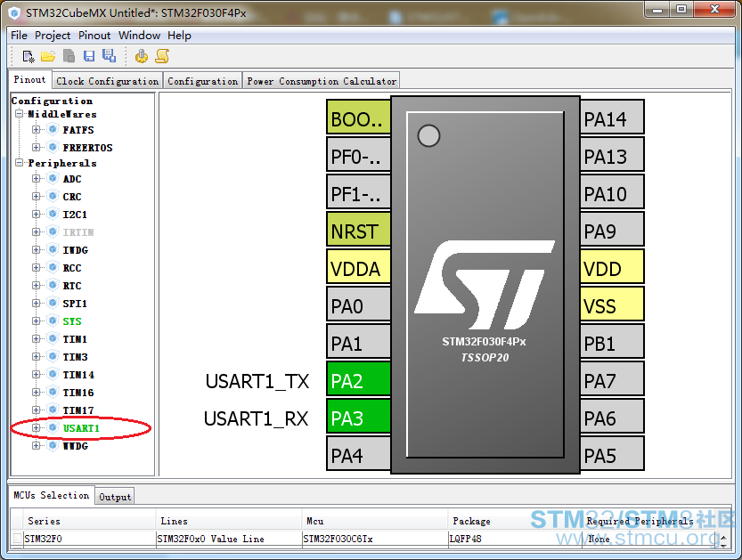
Task: Click the FREERTOS cube icon
Action: click(53, 147)
